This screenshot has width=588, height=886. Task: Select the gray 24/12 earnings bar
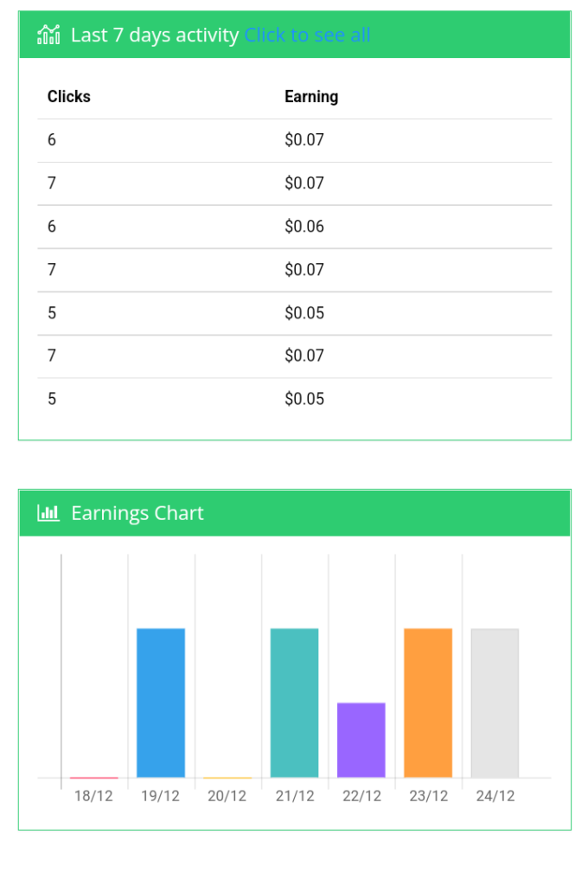(x=495, y=703)
